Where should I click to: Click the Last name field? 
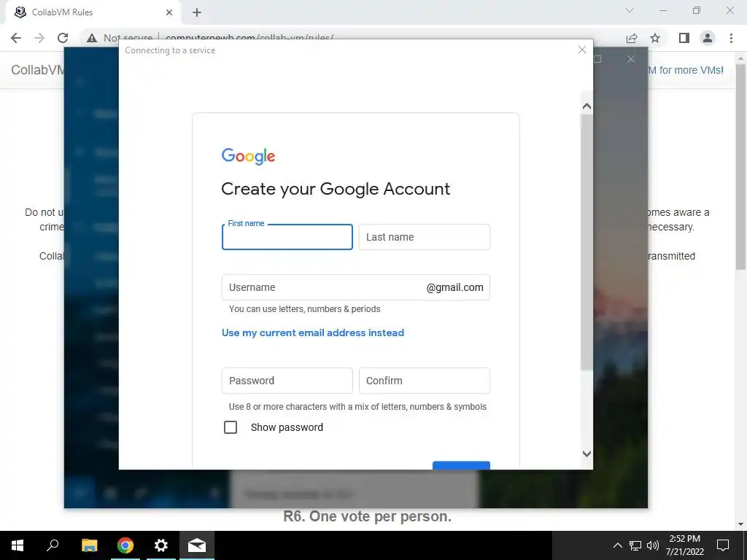pyautogui.click(x=425, y=237)
